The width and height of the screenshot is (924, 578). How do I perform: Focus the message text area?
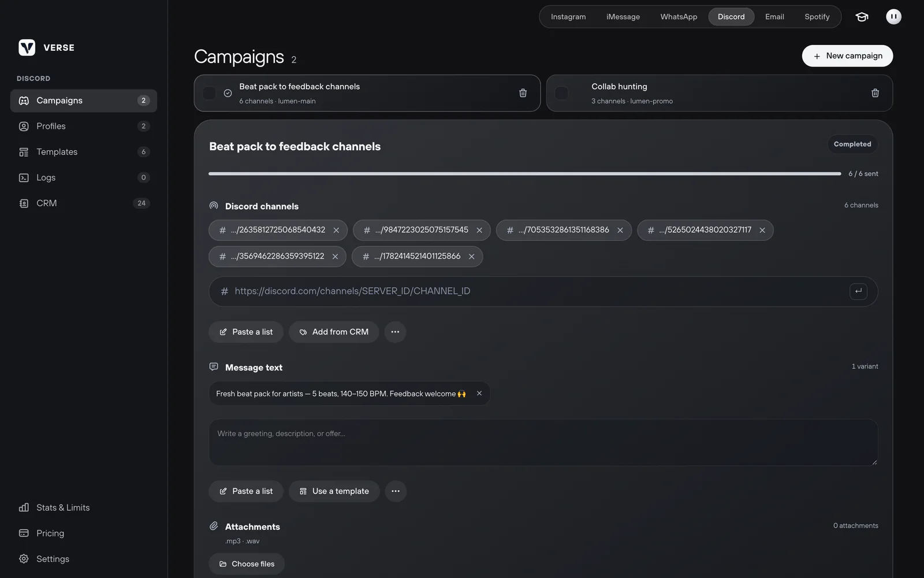543,443
